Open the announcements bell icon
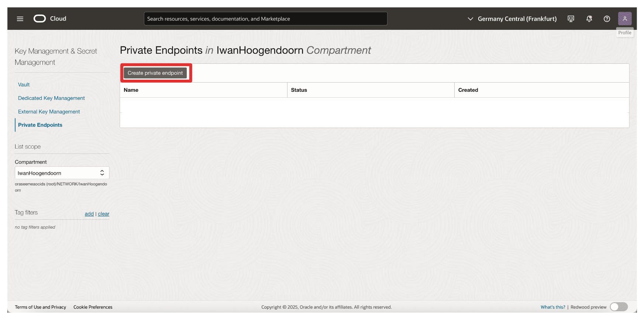The width and height of the screenshot is (644, 320). 589,19
